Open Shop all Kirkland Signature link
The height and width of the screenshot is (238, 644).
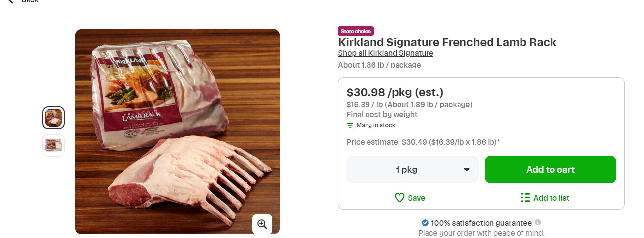click(386, 53)
